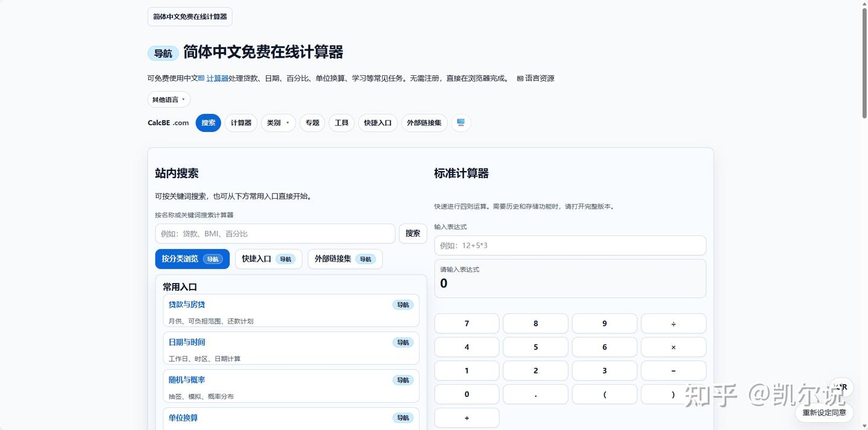Image resolution: width=868 pixels, height=430 pixels.
Task: Click number key 2
Action: (x=535, y=370)
